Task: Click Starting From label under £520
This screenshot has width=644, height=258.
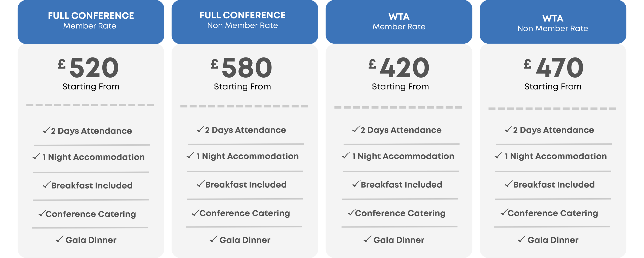Action: point(91,86)
